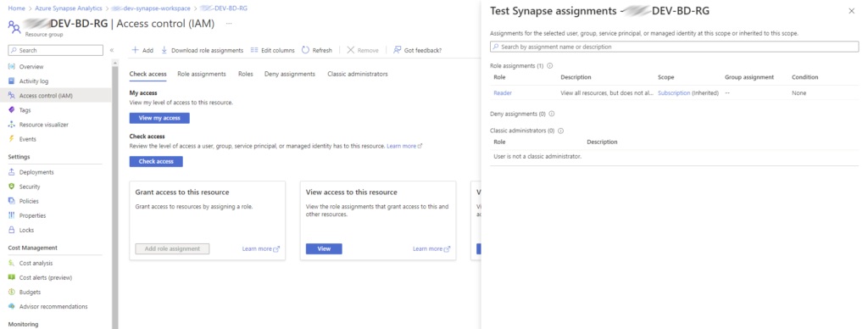Image resolution: width=868 pixels, height=329 pixels.
Task: Click the Group assignment column header
Action: pos(749,77)
